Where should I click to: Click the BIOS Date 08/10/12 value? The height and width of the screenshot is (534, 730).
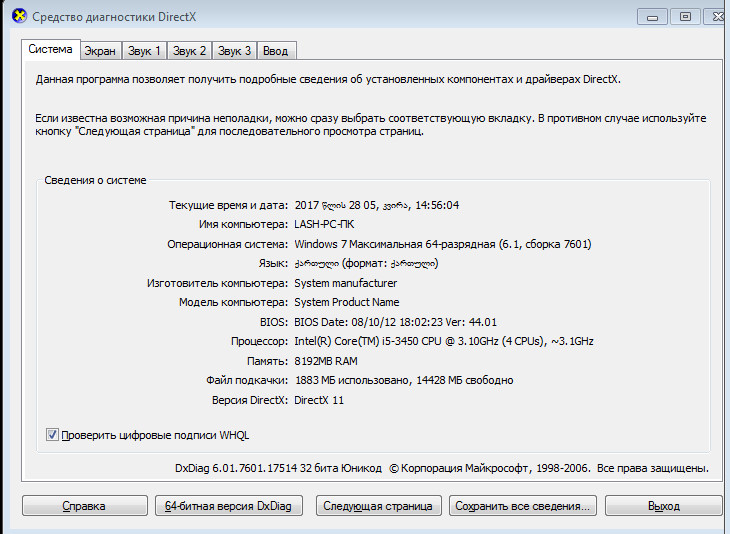click(x=395, y=322)
